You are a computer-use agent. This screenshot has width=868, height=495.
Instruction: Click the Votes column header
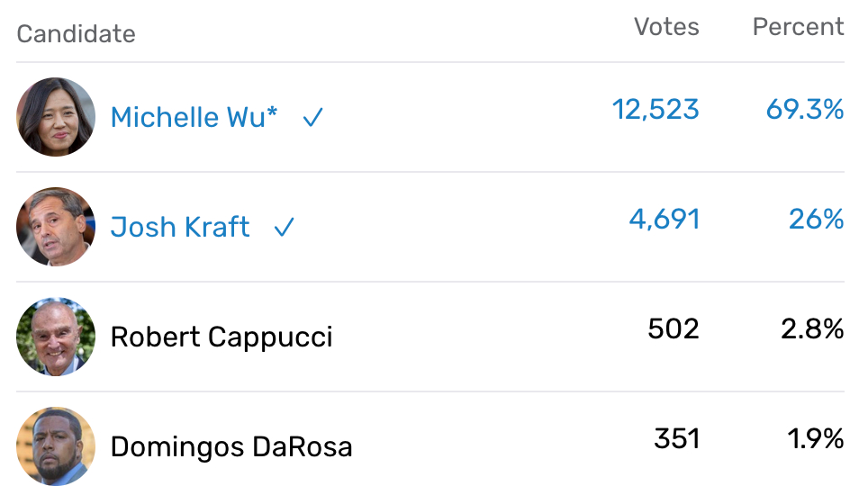click(666, 27)
